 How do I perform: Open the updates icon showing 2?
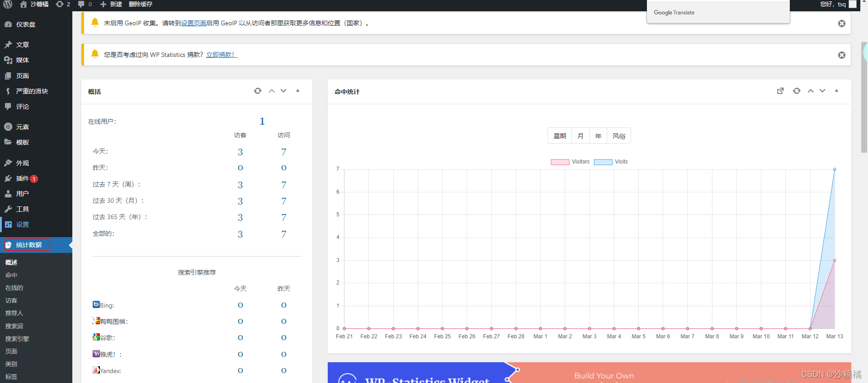(x=63, y=4)
